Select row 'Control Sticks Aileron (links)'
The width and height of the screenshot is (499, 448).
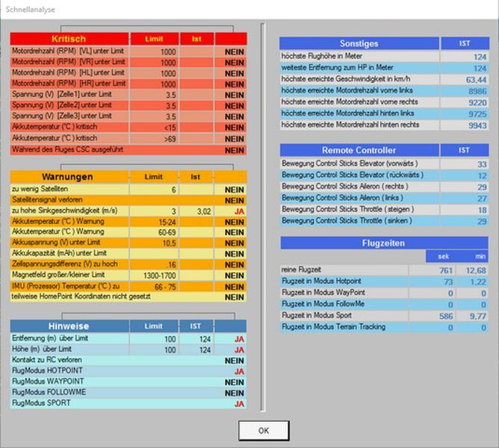[385, 198]
